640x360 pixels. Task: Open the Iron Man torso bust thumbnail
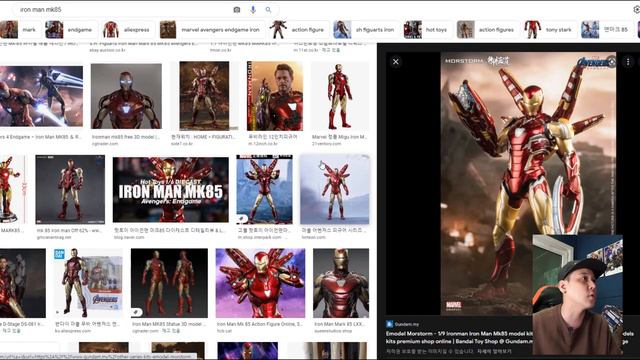tap(341, 283)
